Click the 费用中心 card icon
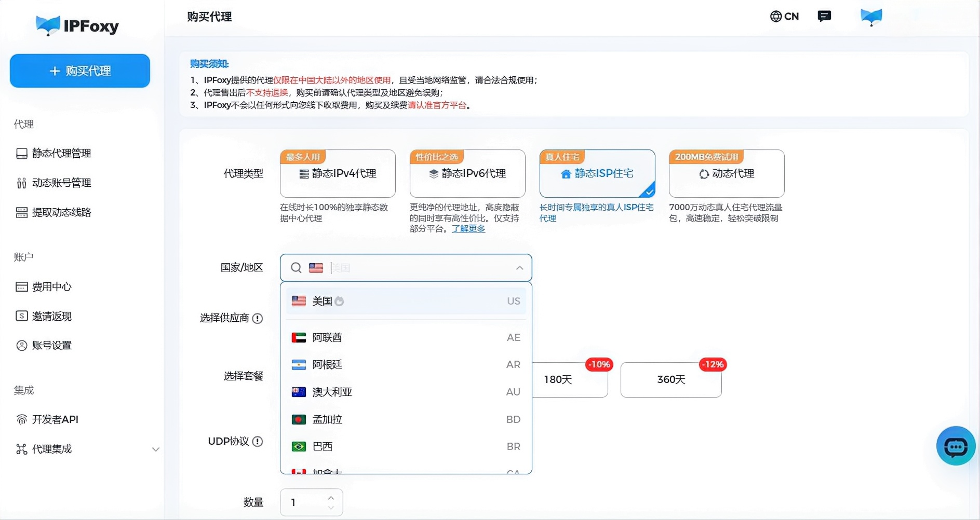Image resolution: width=980 pixels, height=520 pixels. (x=22, y=286)
